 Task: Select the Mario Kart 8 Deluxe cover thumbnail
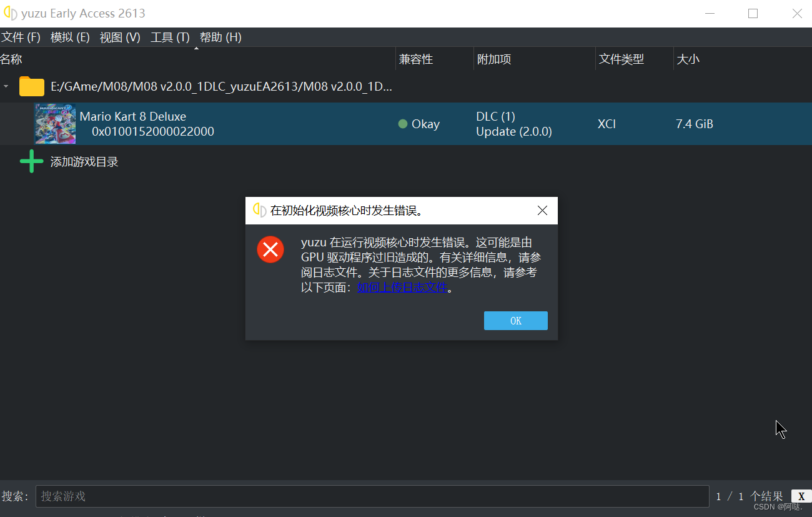pyautogui.click(x=55, y=124)
